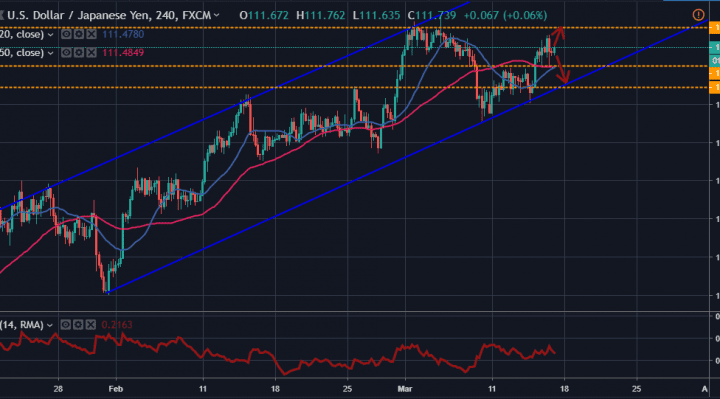This screenshot has height=399, width=720.
Task: Click the Mar date label on time axis
Action: pos(405,389)
